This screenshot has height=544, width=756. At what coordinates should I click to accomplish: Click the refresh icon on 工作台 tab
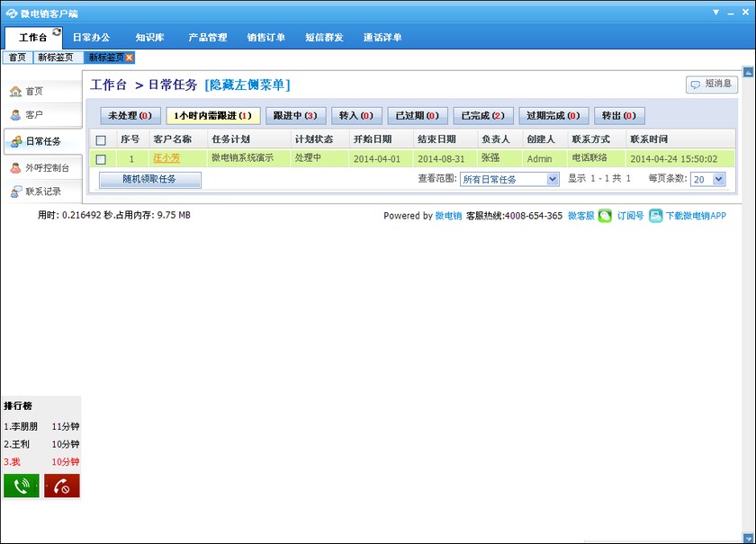57,31
